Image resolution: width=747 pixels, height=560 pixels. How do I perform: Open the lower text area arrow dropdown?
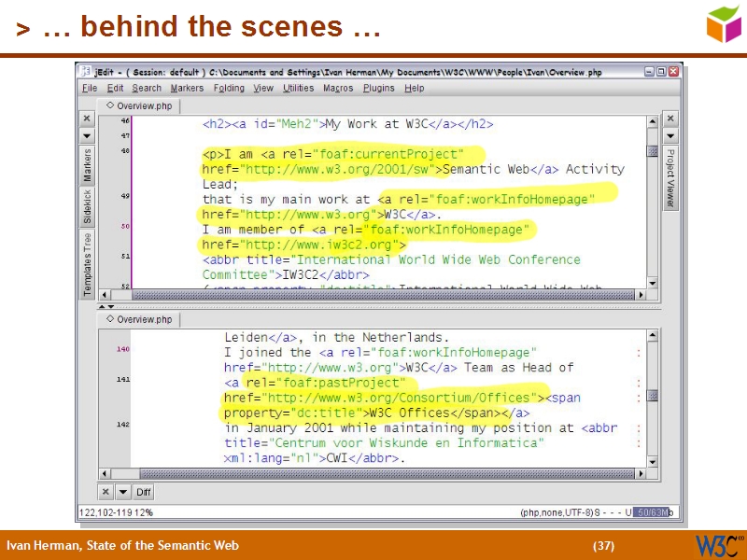[x=123, y=492]
